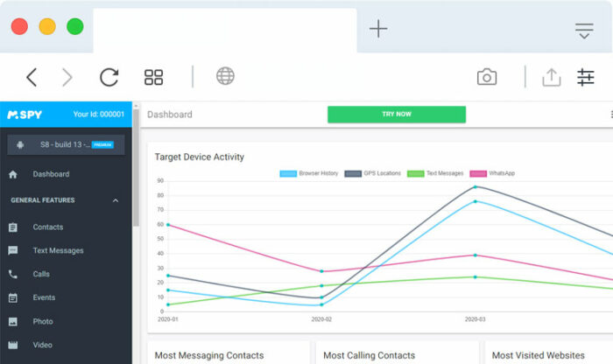Click the Dashboard home icon
Screen dimensions: 613x364
pos(13,174)
